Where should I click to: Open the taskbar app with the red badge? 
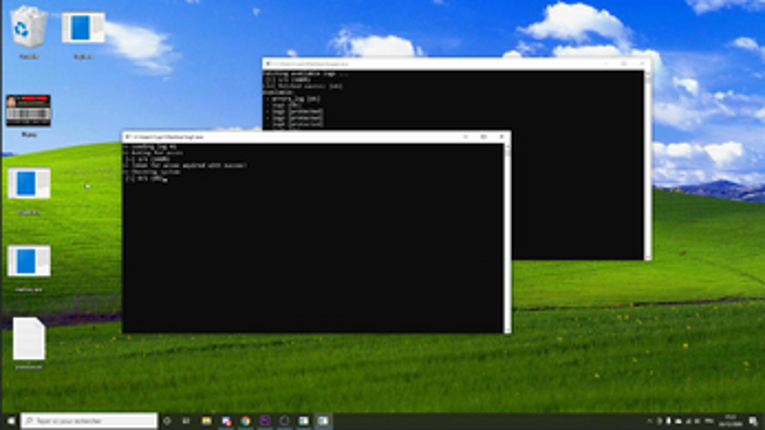[226, 421]
